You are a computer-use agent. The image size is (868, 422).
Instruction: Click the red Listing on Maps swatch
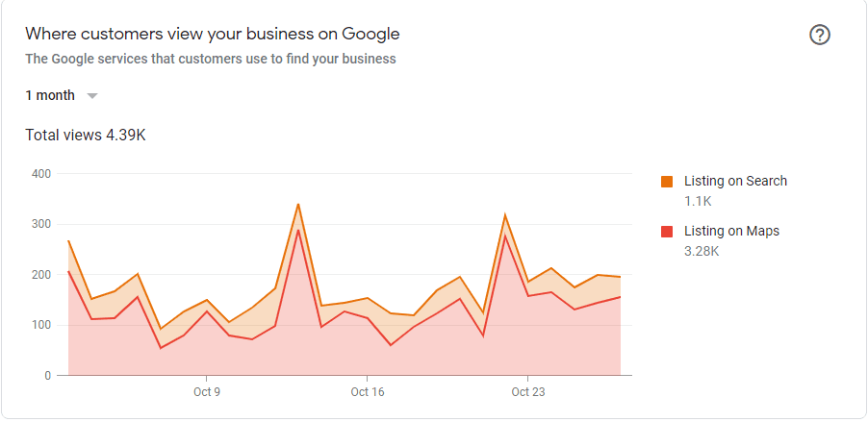coord(667,232)
